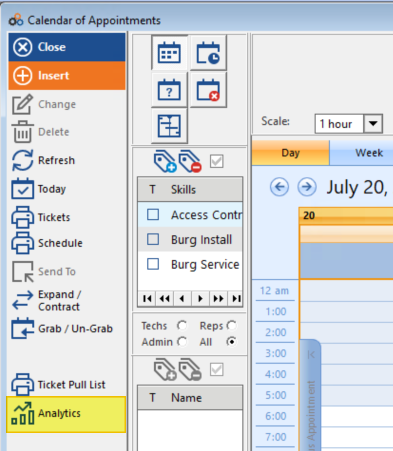Click the 1 hour scale field

(339, 124)
